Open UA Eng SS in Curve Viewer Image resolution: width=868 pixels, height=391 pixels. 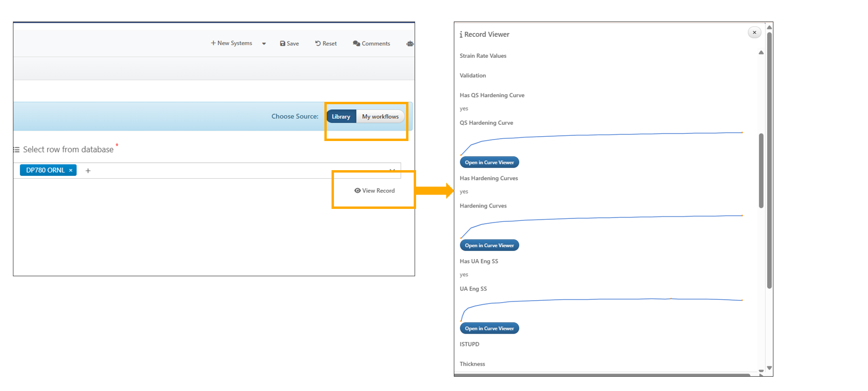pos(489,328)
